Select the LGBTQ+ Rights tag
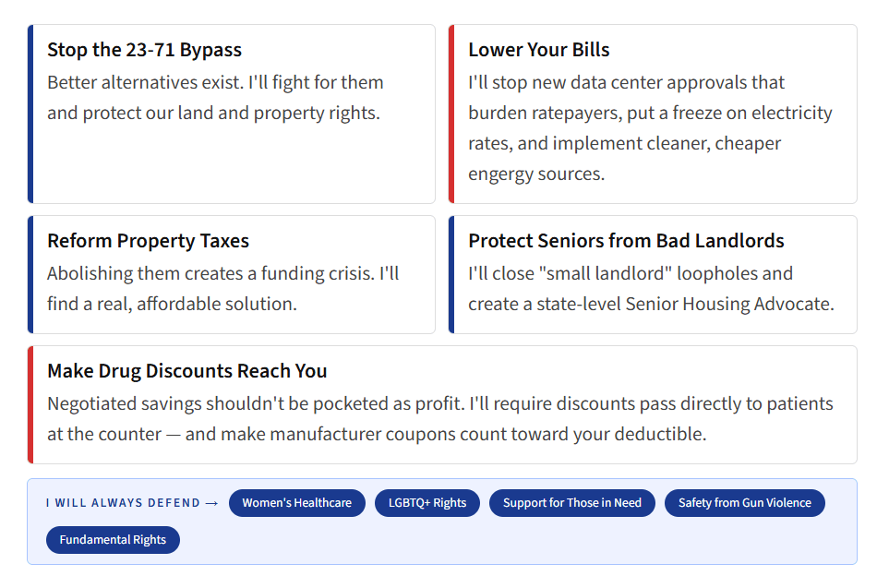Screen dimensions: 877x588 coord(427,503)
